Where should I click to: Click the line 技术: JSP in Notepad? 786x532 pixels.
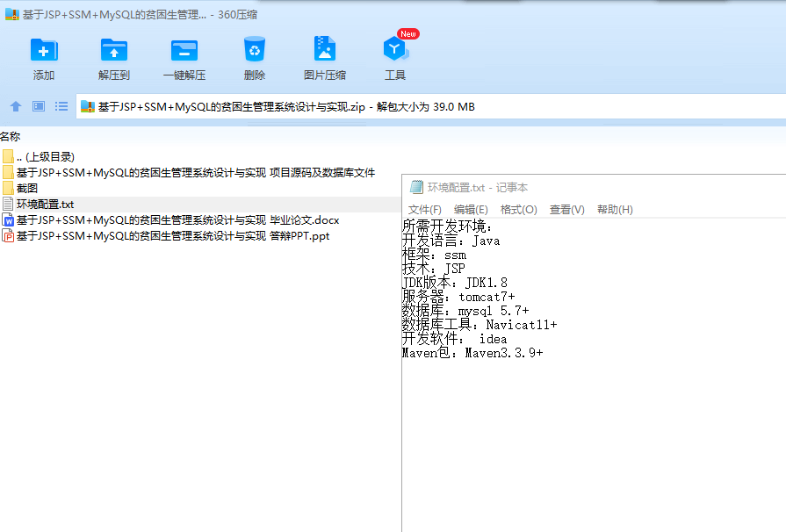[x=434, y=269]
